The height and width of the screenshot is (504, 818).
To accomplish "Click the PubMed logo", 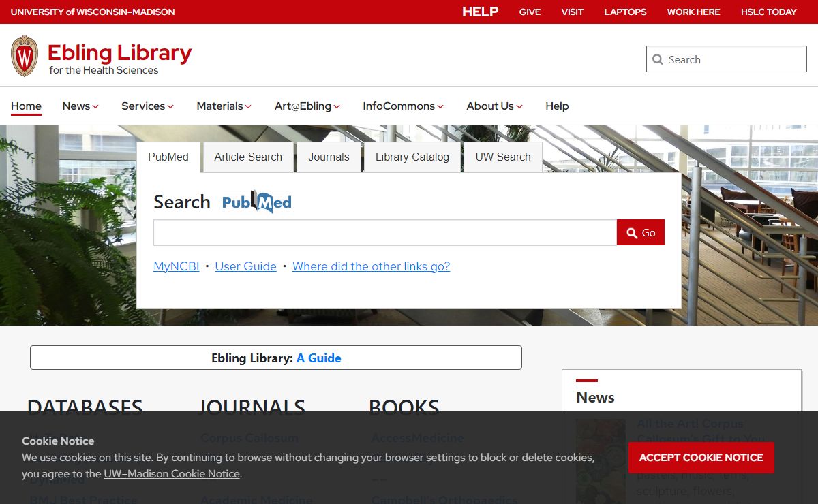I will [x=257, y=202].
